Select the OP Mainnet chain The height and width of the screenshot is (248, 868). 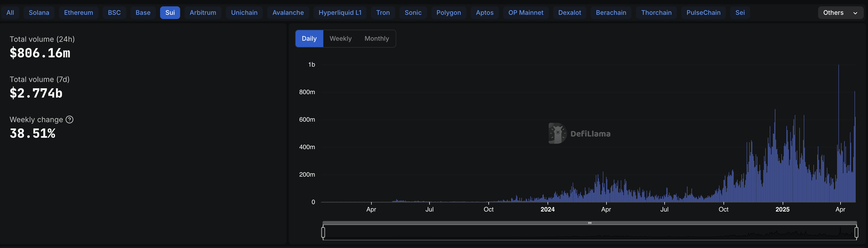click(526, 13)
